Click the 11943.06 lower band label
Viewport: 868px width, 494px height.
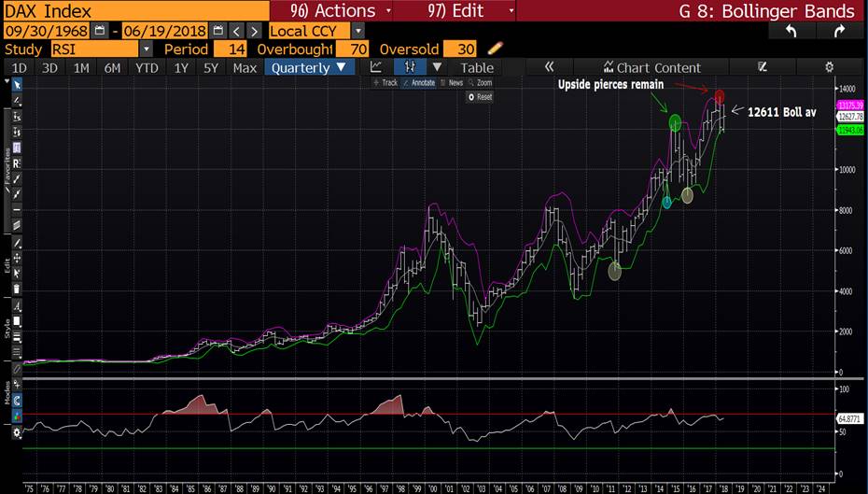850,130
